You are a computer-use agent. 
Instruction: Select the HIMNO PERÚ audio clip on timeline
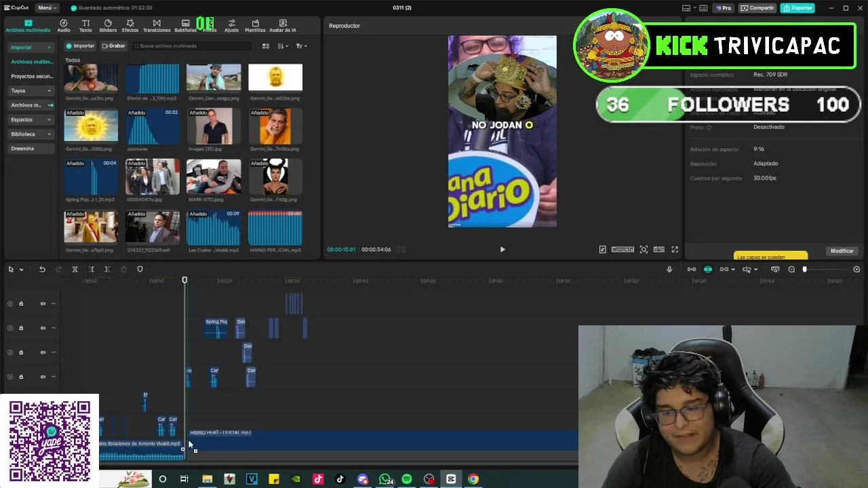click(x=383, y=439)
